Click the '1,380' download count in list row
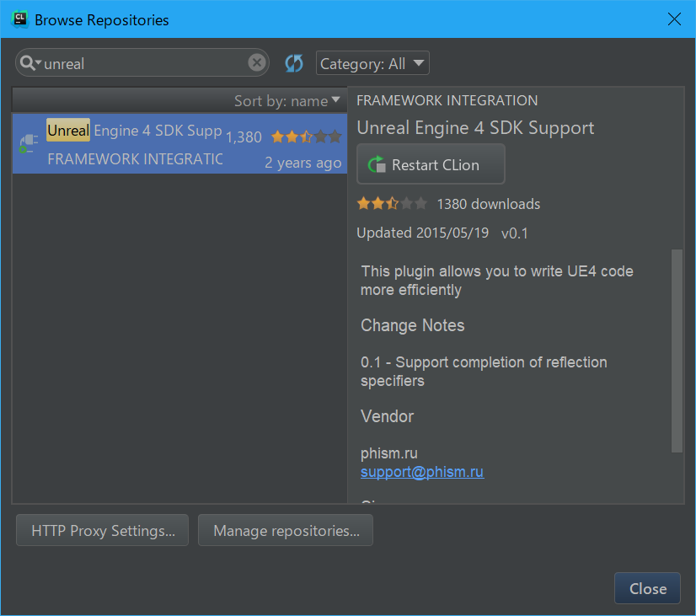 pos(244,137)
